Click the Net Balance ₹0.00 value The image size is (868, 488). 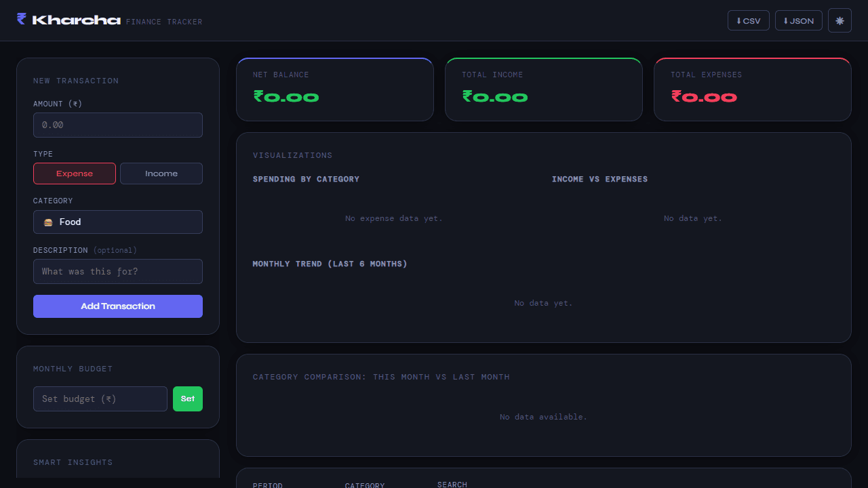tap(286, 97)
